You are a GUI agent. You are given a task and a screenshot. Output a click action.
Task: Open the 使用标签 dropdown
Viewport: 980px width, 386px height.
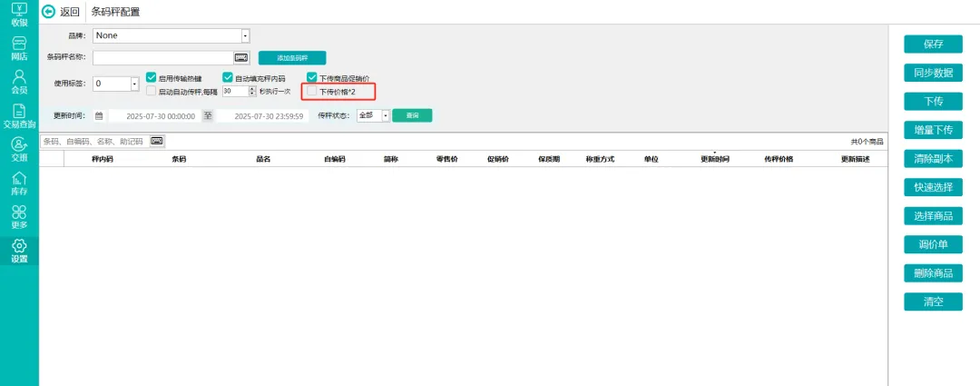click(x=135, y=84)
